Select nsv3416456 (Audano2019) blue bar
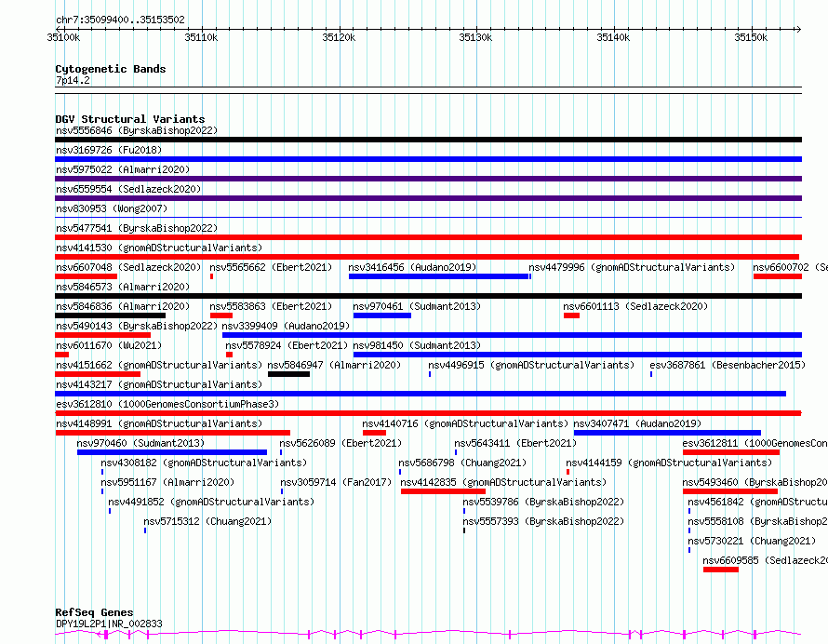 click(x=439, y=276)
